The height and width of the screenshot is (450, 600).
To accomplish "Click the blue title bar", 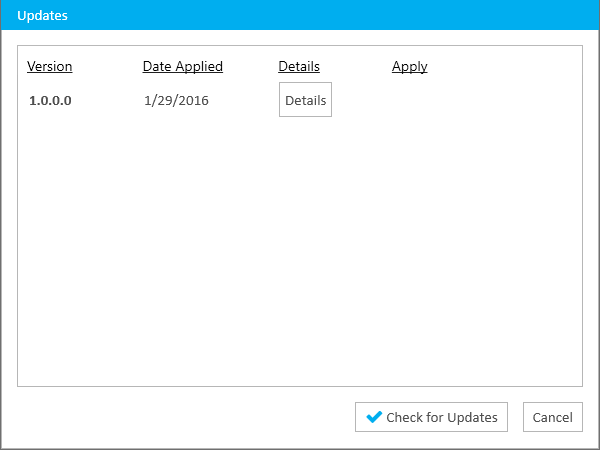I will (x=300, y=15).
